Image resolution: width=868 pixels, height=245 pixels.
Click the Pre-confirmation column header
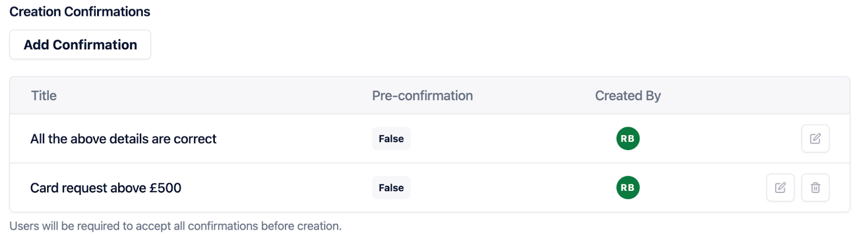click(x=422, y=96)
